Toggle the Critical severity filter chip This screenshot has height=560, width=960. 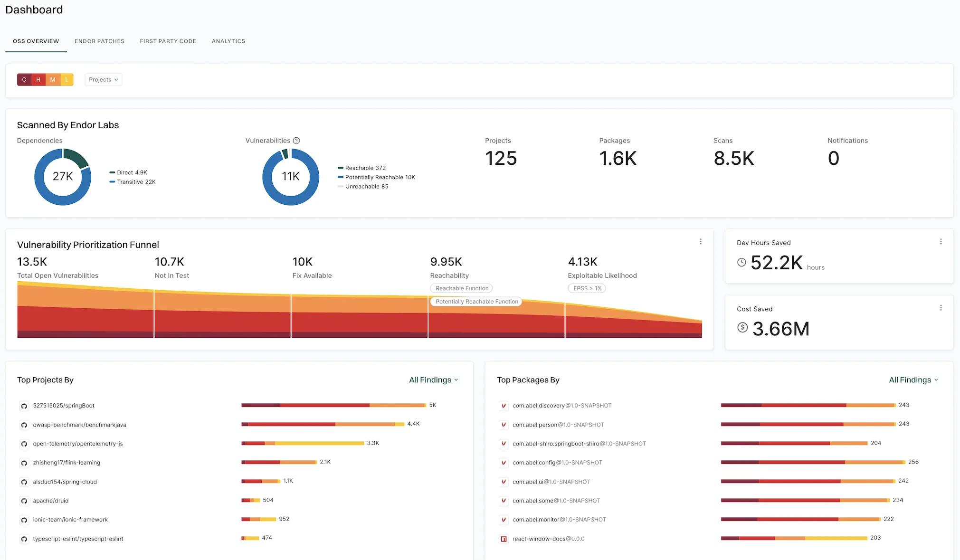point(24,79)
